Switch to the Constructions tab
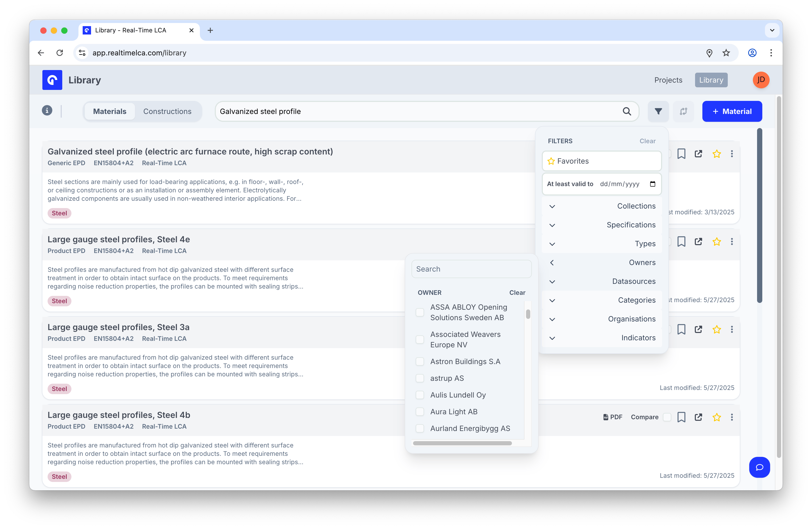 point(167,111)
